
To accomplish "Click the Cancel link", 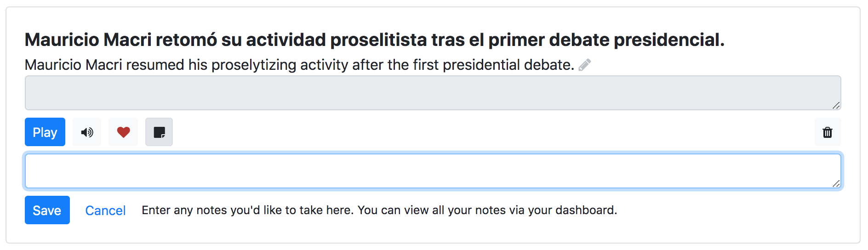I will click(105, 210).
